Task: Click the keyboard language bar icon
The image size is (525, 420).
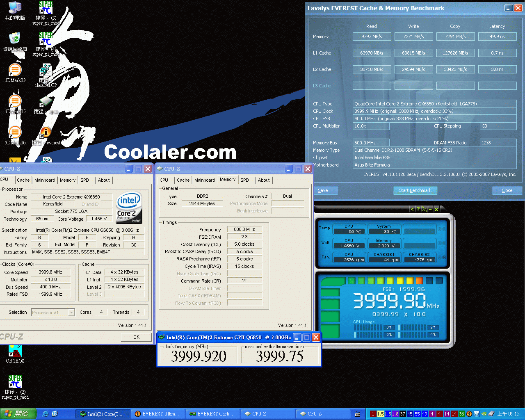Action: tap(358, 414)
